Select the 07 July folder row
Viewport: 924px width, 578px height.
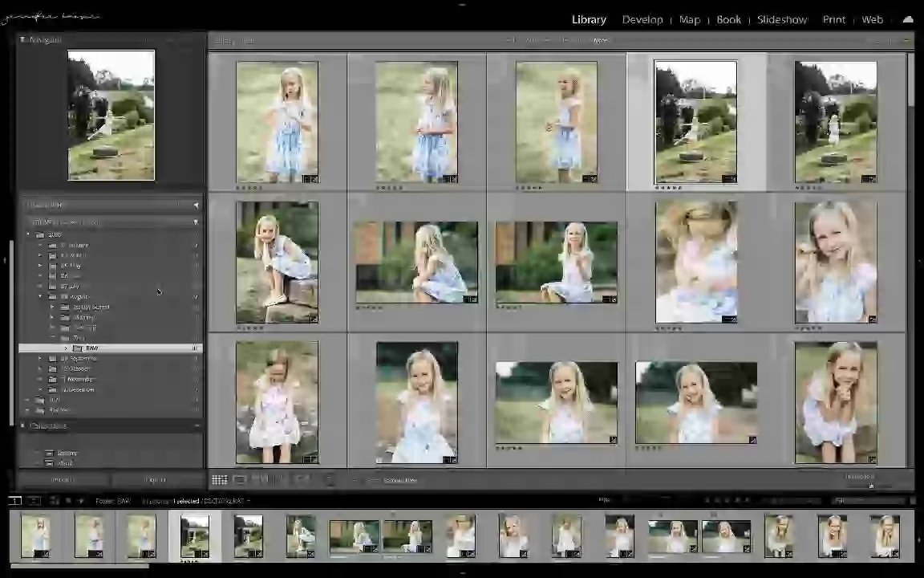[x=111, y=287]
